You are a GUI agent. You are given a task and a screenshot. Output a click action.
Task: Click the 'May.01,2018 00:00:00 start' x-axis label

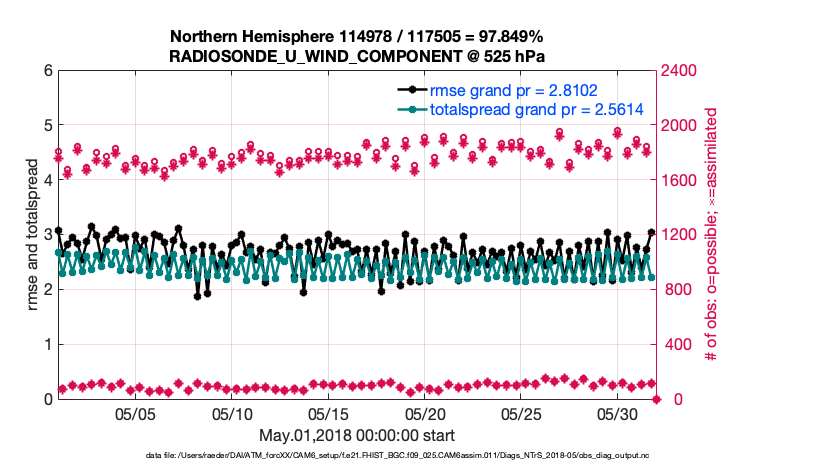(x=357, y=435)
